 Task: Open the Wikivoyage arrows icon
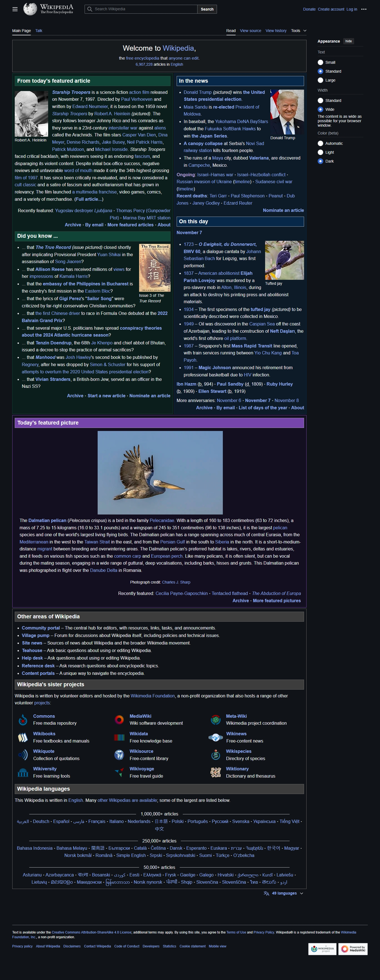point(119,772)
